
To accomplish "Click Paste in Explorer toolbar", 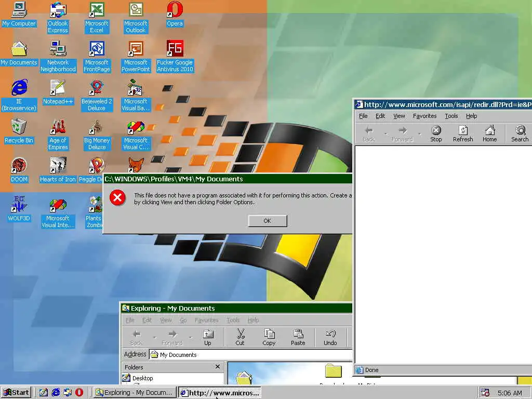I will (298, 338).
